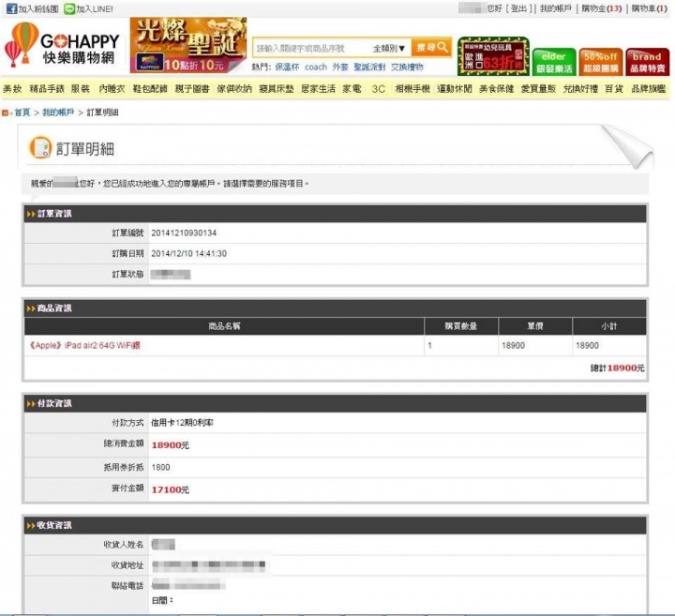Viewport: 675px width, 616px height.
Task: Select the 百貨 category menu
Action: point(614,89)
